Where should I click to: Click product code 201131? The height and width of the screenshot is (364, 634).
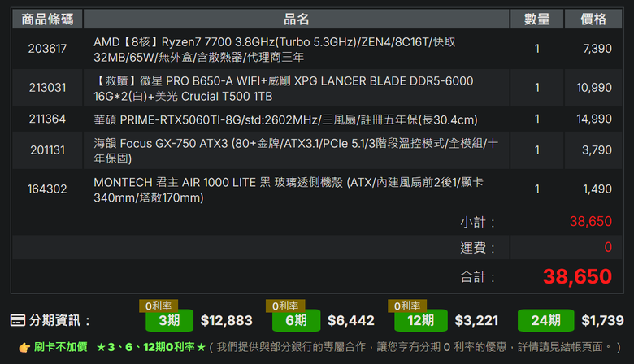47,150
